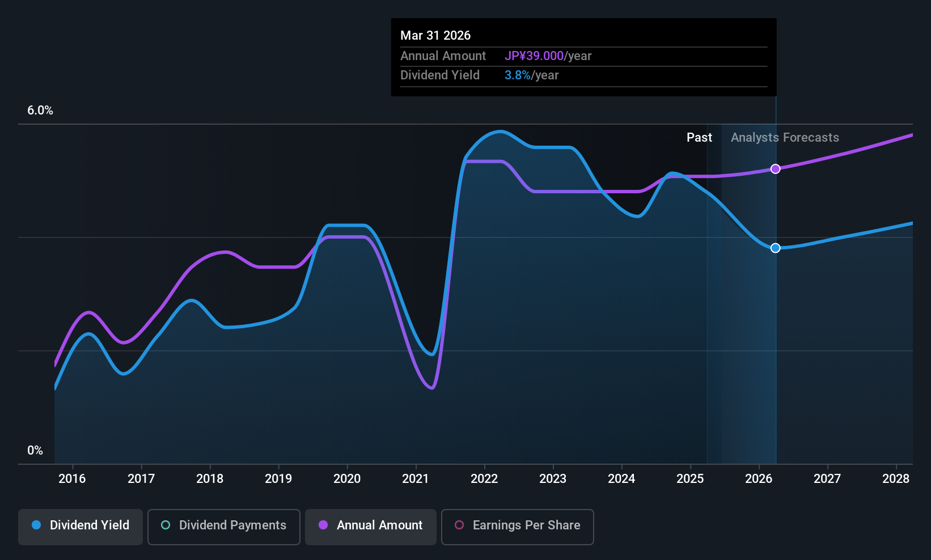This screenshot has height=560, width=931.
Task: Click the 2016 x-axis label
Action: tap(72, 479)
